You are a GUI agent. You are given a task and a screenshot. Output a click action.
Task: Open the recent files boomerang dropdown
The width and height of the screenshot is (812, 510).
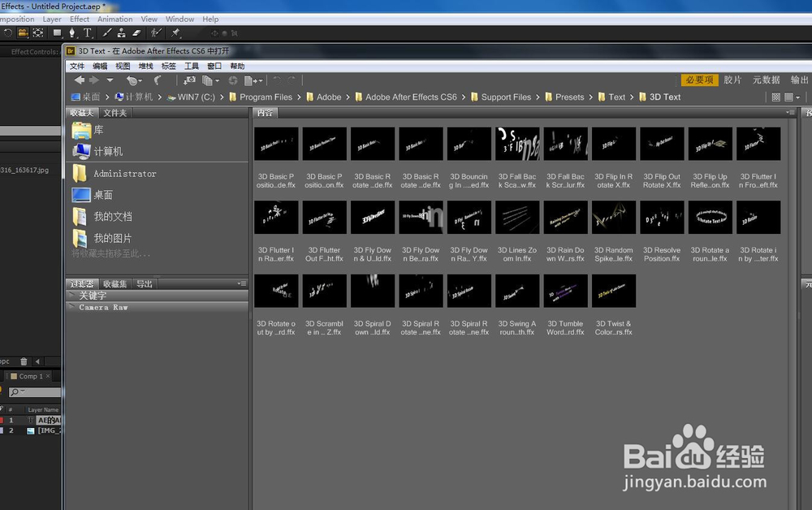pos(134,80)
